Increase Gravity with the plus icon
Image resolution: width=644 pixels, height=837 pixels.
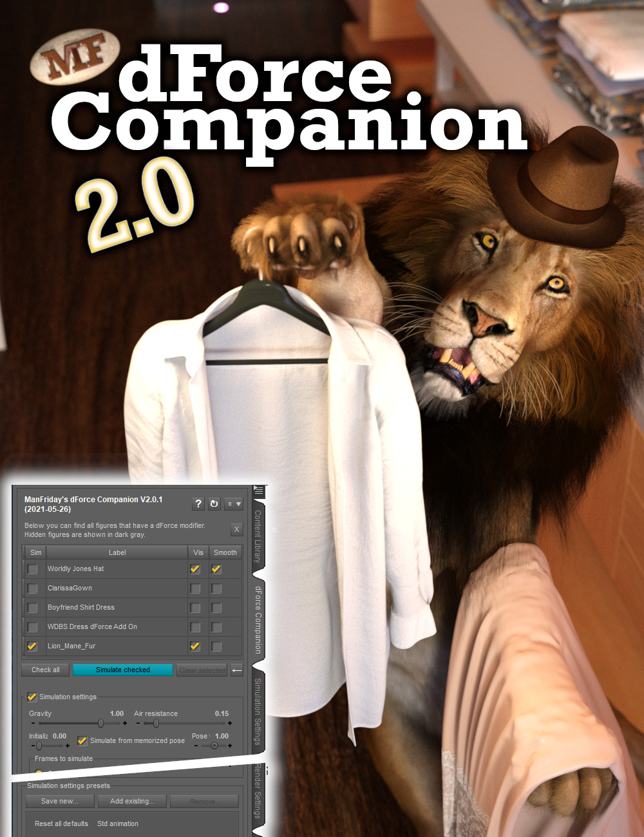125,724
